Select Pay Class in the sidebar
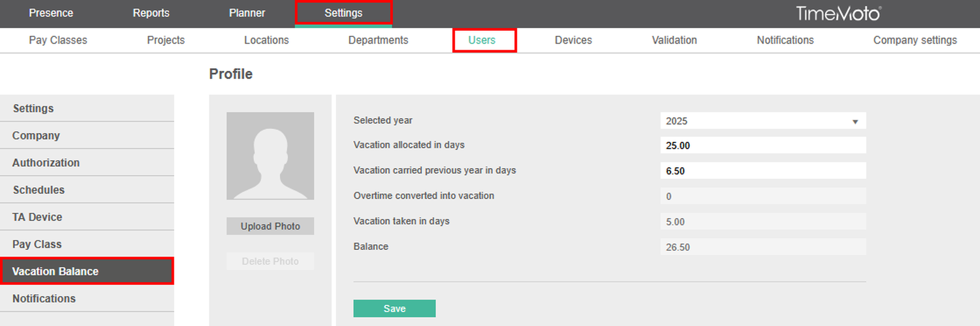 pyautogui.click(x=37, y=244)
